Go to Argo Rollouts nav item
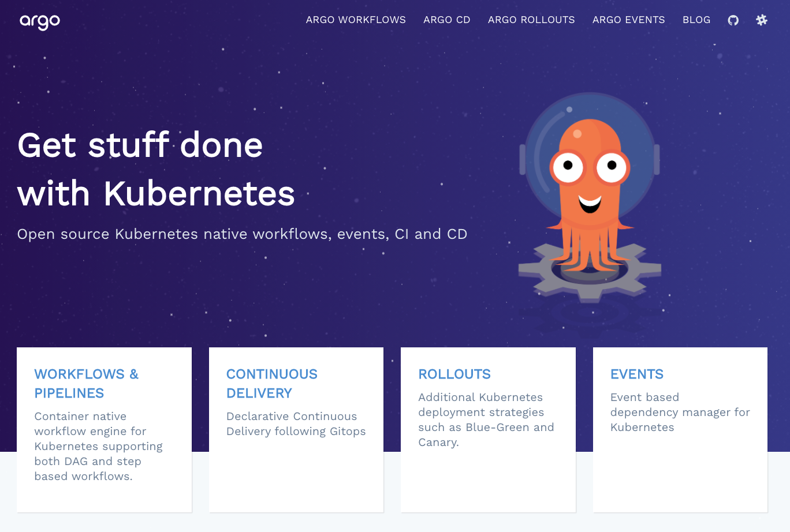This screenshot has width=790, height=532. (531, 20)
